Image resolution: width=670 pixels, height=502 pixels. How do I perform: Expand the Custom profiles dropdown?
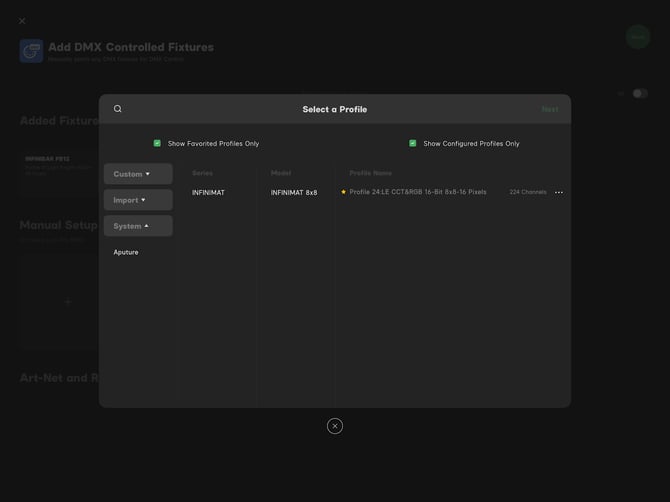[138, 174]
